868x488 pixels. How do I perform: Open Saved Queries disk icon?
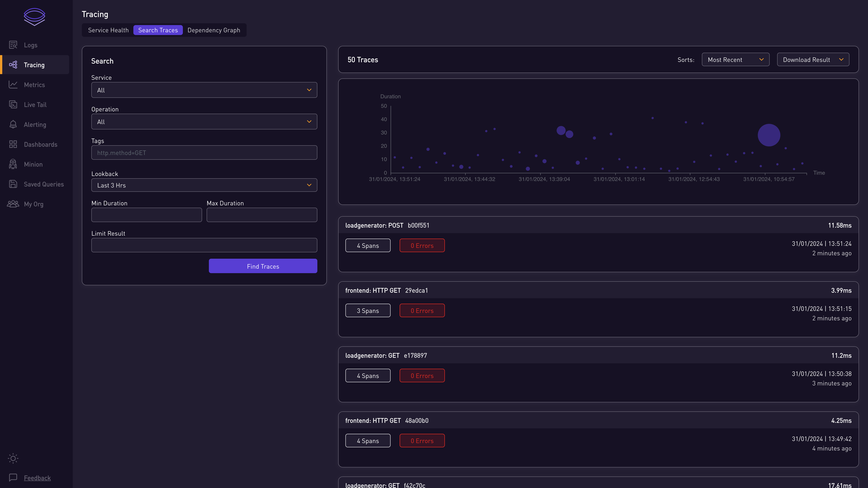click(13, 184)
